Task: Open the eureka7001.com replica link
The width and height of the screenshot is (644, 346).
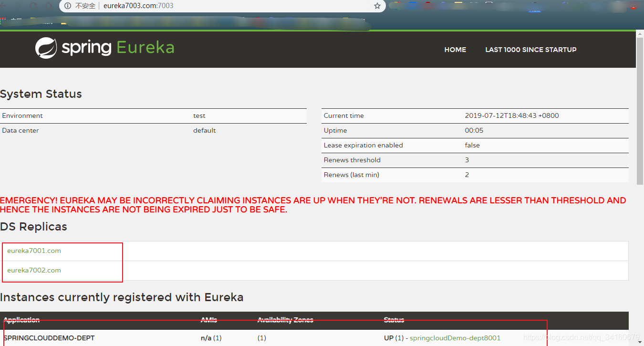Action: (x=34, y=251)
